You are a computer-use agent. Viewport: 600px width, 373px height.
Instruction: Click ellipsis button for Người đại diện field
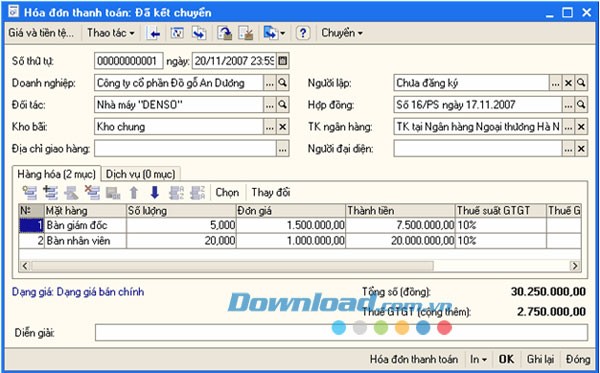tap(568, 149)
